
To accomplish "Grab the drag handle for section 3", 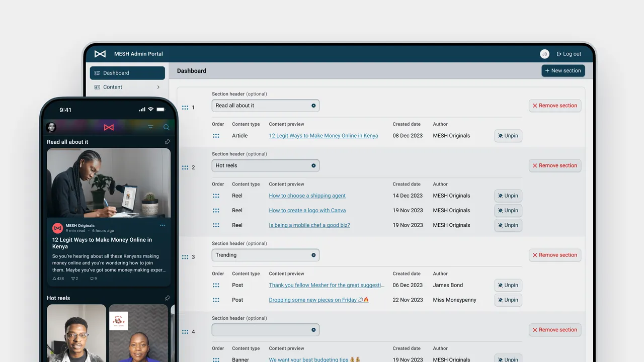I will pyautogui.click(x=185, y=257).
